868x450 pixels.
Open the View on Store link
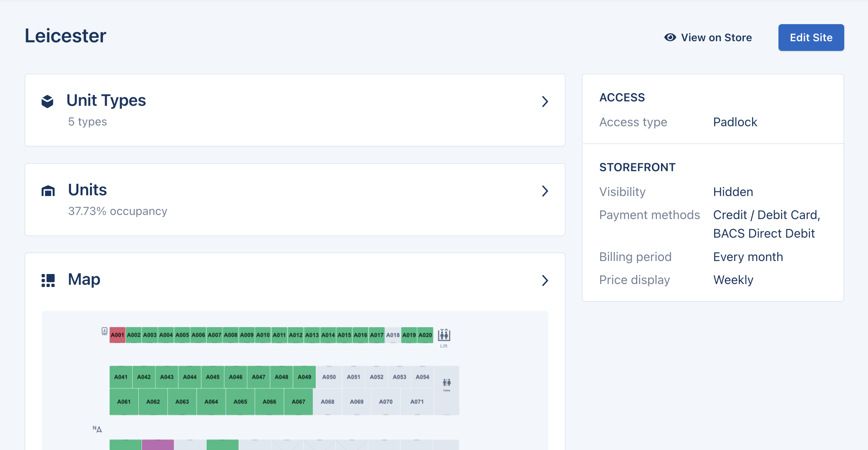716,37
